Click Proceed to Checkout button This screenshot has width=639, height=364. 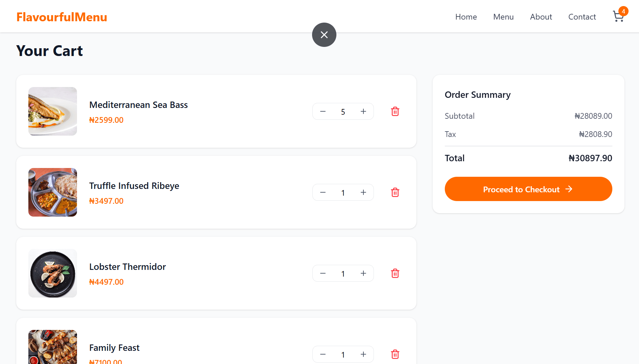tap(528, 189)
